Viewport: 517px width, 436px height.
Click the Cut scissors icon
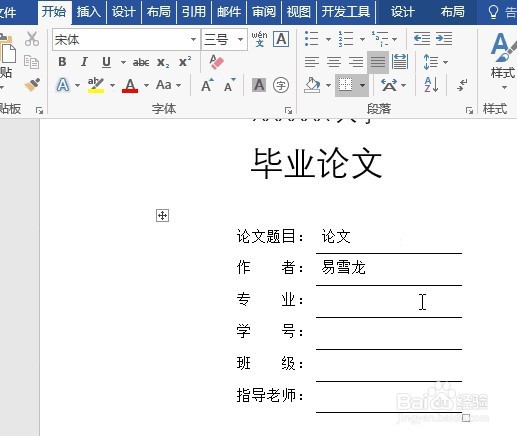(32, 39)
